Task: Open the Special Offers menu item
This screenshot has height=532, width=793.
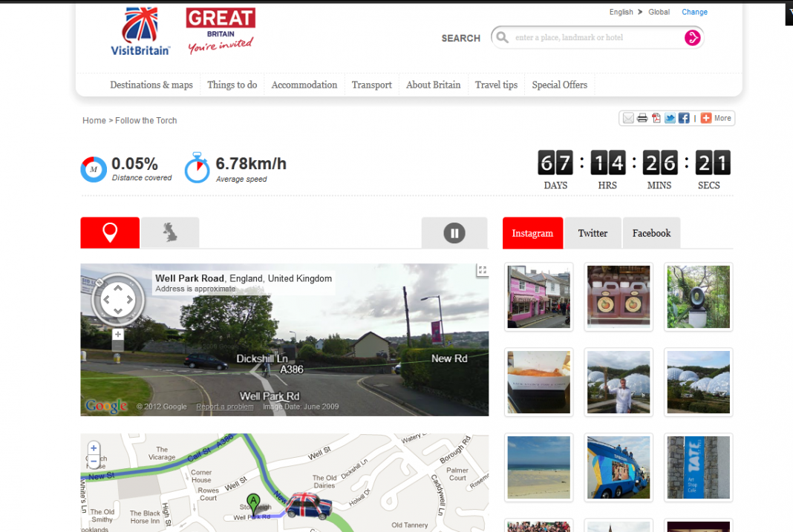Action: (x=559, y=85)
